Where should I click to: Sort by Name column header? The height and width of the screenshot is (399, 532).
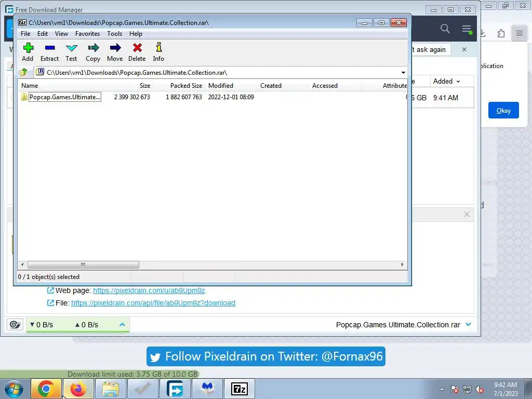click(60, 86)
